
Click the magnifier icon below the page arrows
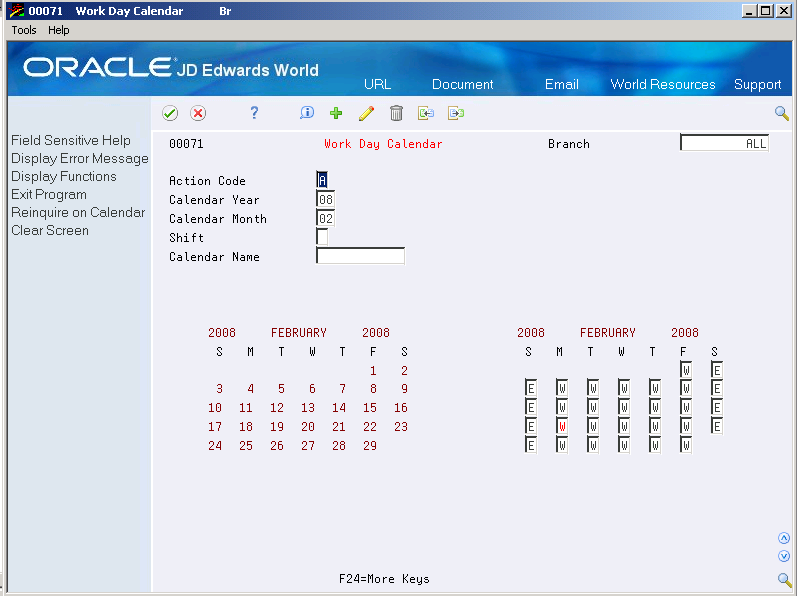point(784,579)
